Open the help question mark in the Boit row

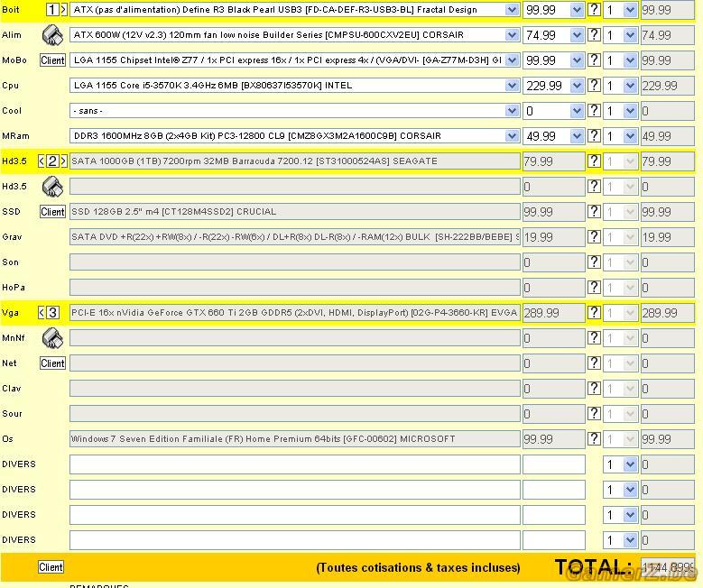tap(594, 9)
